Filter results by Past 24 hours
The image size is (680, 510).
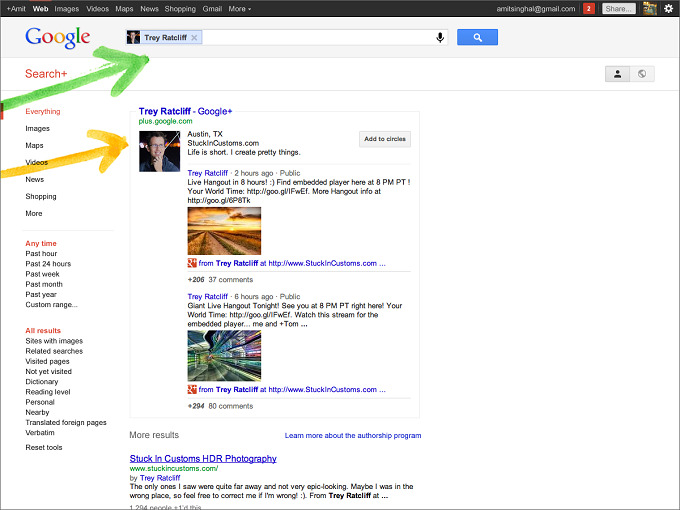click(48, 264)
